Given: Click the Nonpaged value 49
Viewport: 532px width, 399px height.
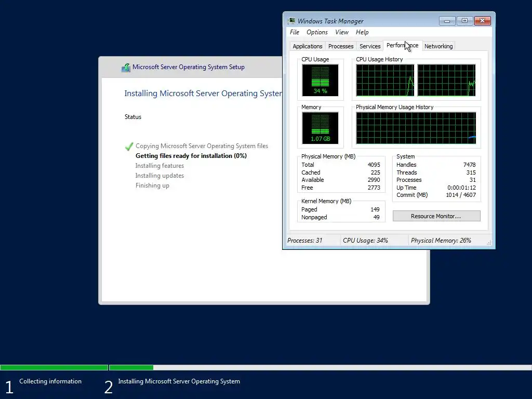Looking at the screenshot, I should click(x=376, y=217).
